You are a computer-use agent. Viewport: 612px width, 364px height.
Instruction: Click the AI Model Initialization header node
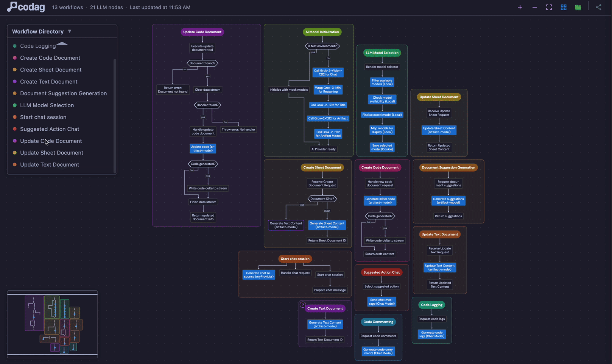[x=322, y=32]
